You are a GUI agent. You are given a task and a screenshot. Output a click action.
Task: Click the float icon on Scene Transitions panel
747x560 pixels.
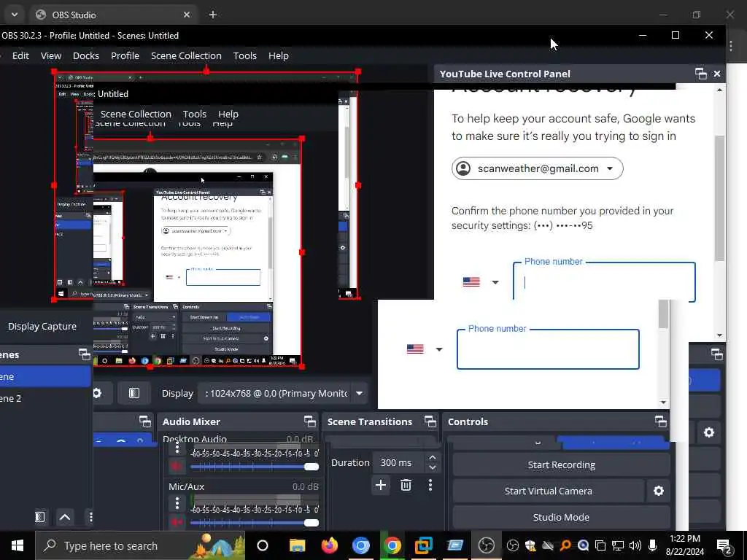[430, 421]
